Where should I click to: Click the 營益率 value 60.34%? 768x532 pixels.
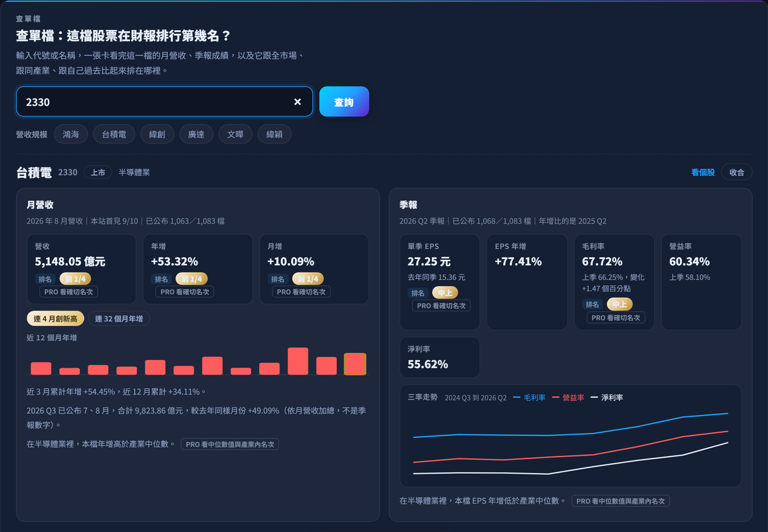tap(689, 262)
